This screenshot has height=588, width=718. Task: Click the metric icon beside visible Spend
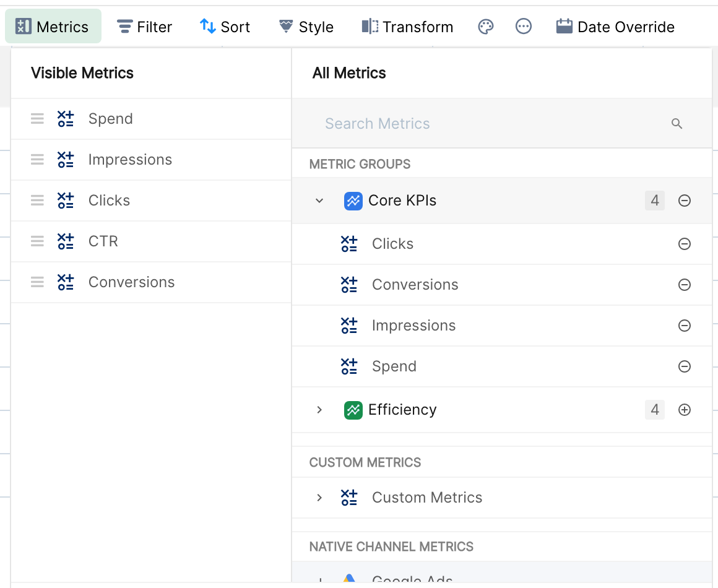66,119
